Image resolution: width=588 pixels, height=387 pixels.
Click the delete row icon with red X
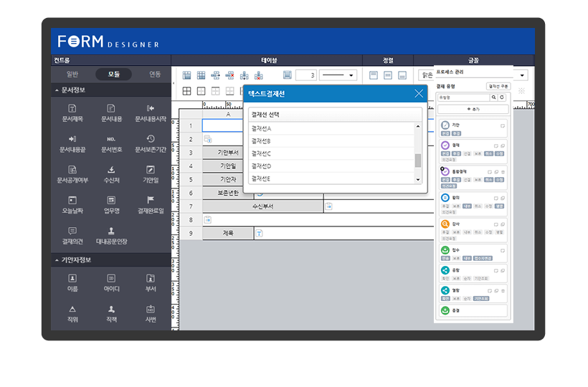point(230,75)
